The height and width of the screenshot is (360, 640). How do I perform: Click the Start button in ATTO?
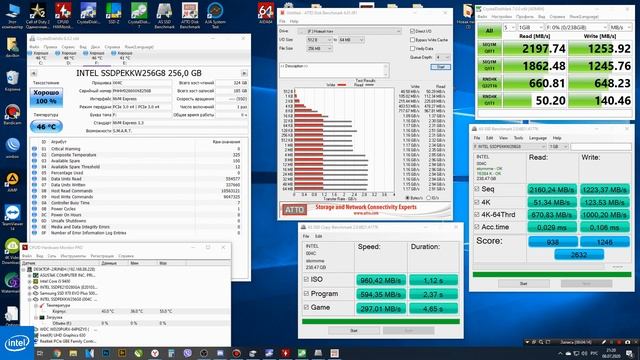click(441, 67)
